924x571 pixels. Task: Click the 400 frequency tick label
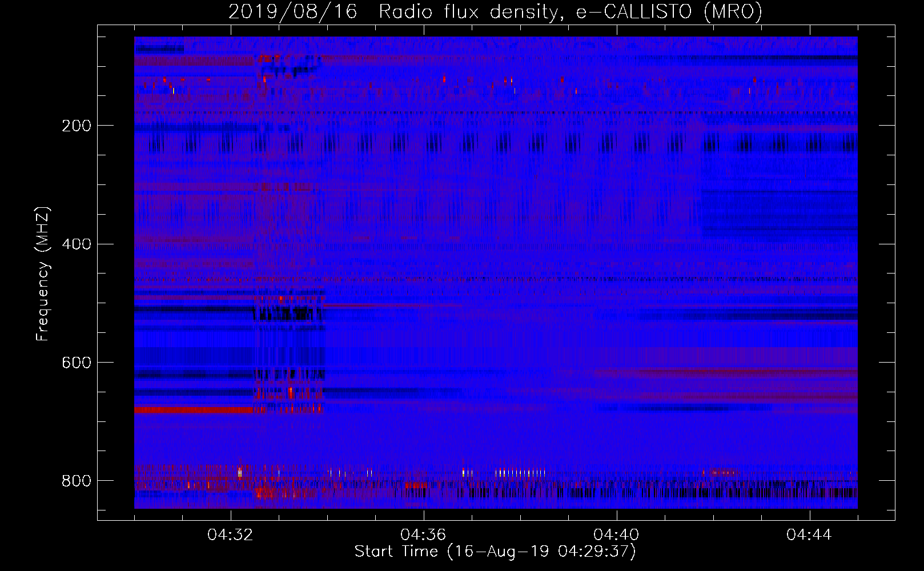[x=76, y=244]
